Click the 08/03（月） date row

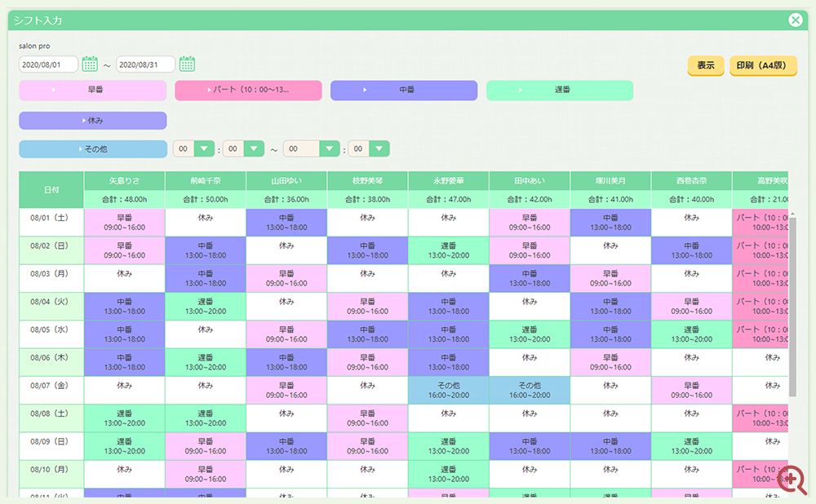pos(51,279)
